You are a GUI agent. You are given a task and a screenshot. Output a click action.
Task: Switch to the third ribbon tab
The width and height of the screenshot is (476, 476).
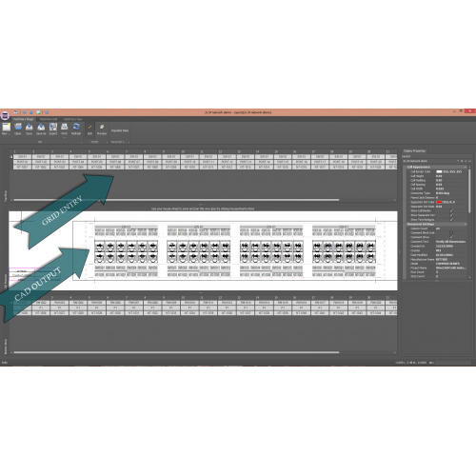point(72,119)
